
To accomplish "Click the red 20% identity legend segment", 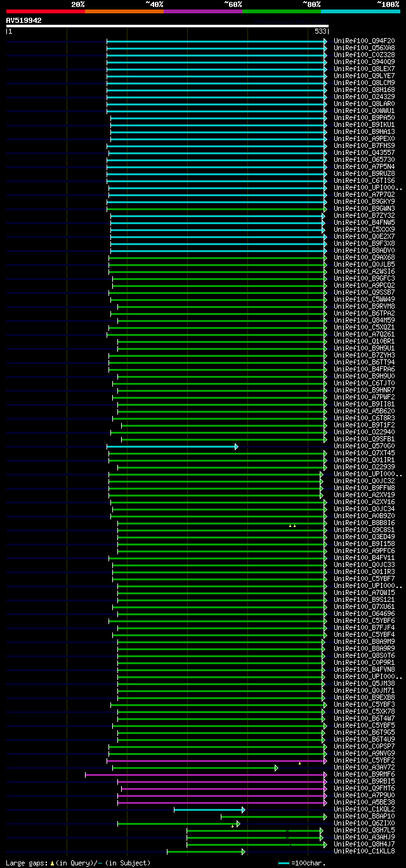I will [x=45, y=11].
